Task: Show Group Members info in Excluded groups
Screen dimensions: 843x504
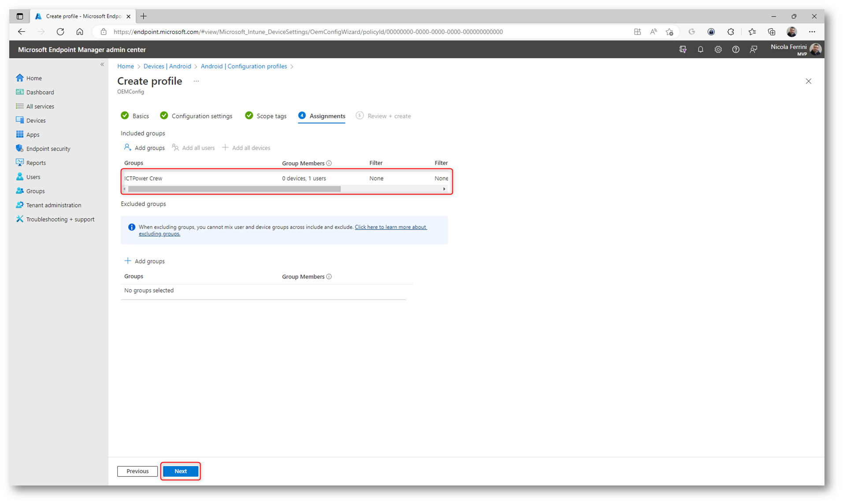Action: tap(329, 277)
